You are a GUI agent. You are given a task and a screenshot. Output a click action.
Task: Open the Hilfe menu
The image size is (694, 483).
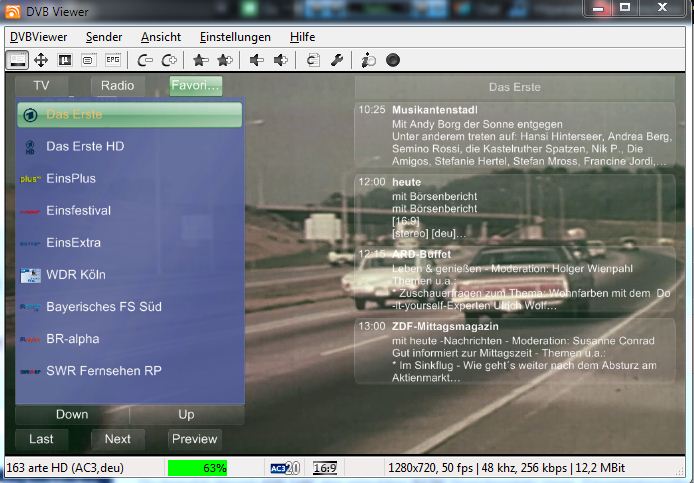(x=302, y=37)
